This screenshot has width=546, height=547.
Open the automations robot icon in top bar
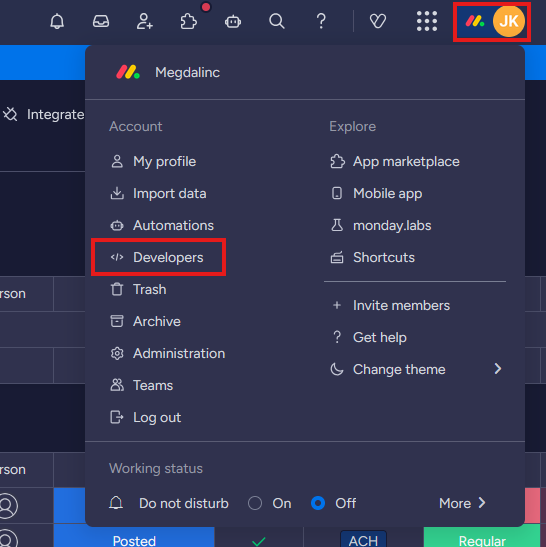click(233, 22)
